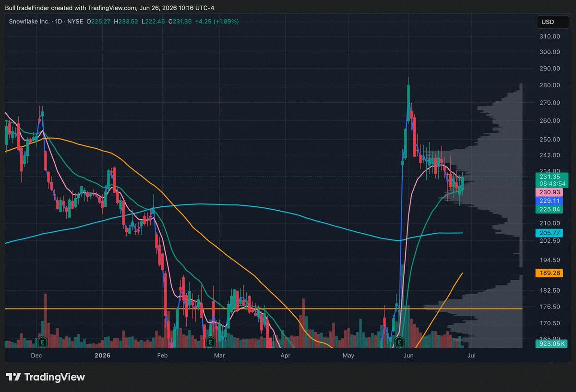576x392 pixels.
Task: Click the Apr label on time axis
Action: coord(286,356)
